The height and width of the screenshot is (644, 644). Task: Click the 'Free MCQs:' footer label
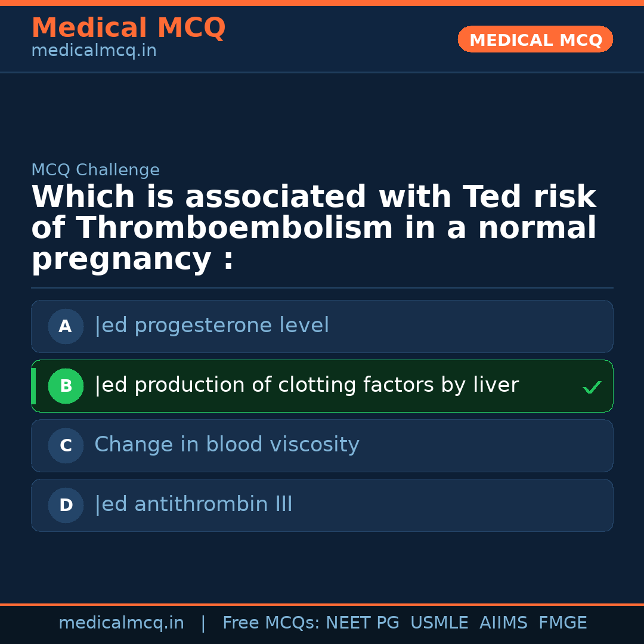[x=271, y=623]
